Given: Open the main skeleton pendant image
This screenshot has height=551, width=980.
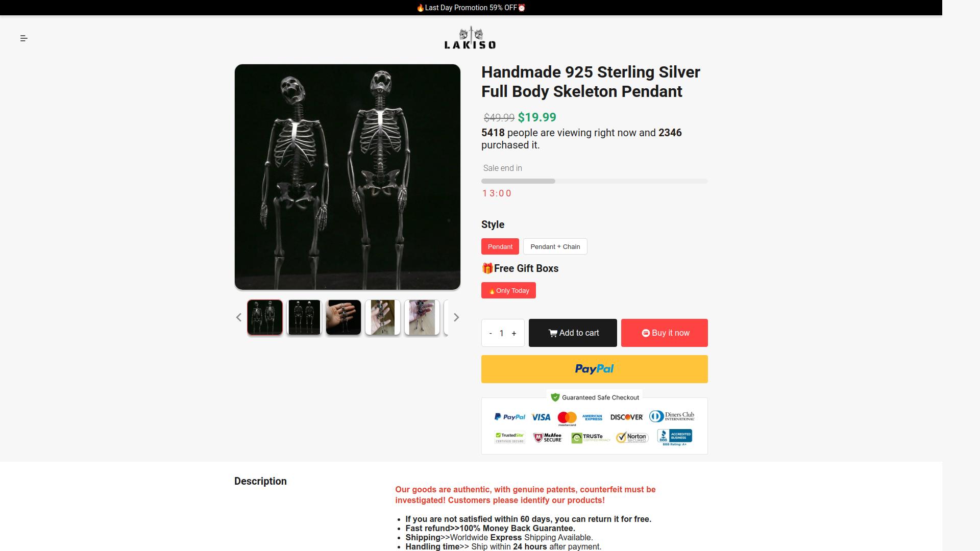Looking at the screenshot, I should pyautogui.click(x=348, y=177).
